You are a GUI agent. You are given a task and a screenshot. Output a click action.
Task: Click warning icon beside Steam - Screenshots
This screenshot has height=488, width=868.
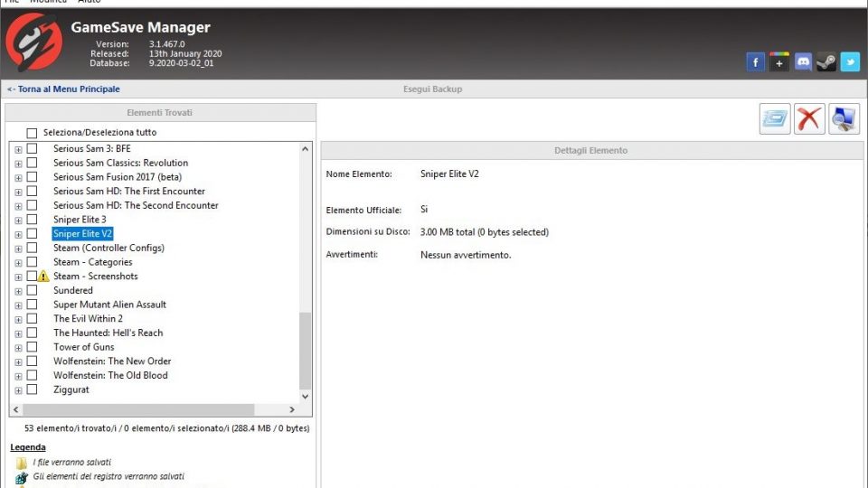click(x=43, y=277)
